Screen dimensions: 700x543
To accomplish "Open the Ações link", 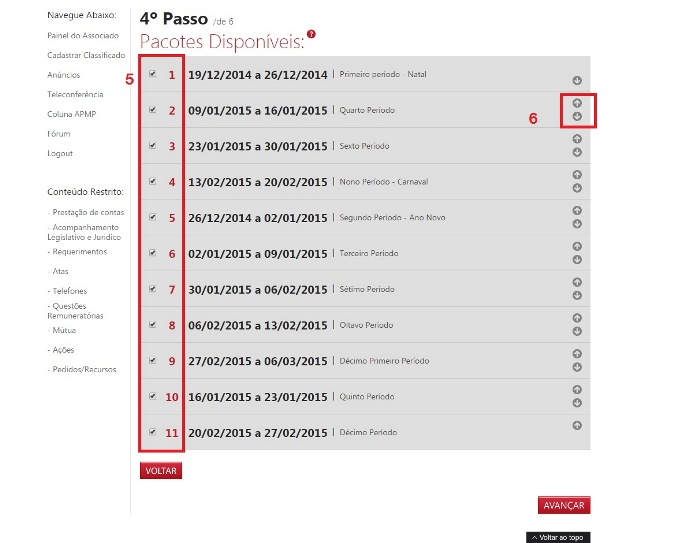I will pyautogui.click(x=61, y=350).
